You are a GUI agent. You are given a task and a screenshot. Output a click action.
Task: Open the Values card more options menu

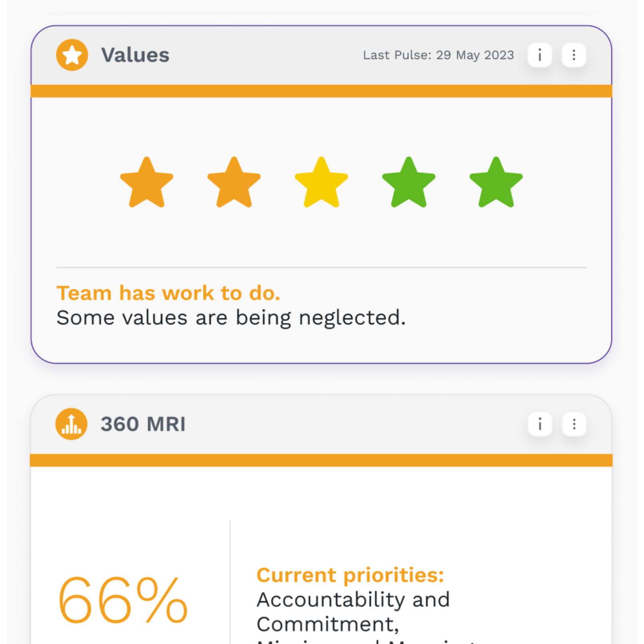click(x=574, y=55)
